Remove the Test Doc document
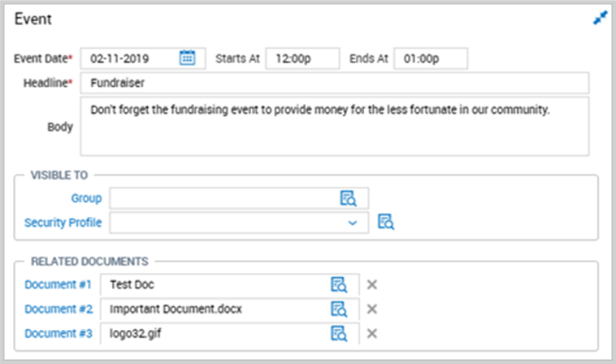This screenshot has height=364, width=616. tap(372, 284)
